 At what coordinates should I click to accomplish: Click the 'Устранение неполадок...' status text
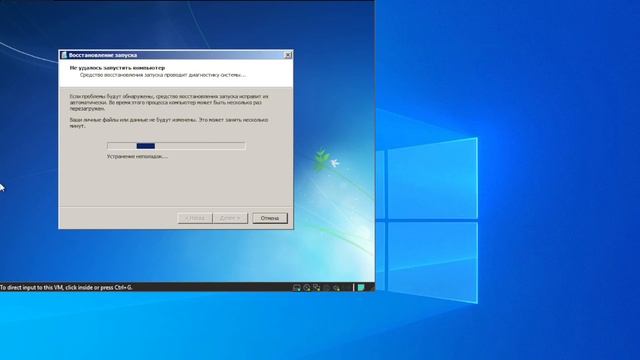[137, 156]
